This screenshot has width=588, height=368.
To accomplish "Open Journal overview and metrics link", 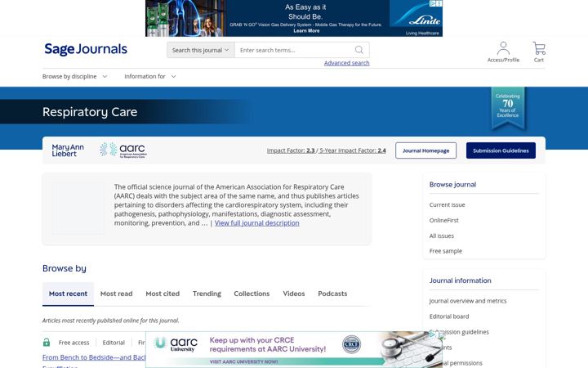I will [x=468, y=301].
